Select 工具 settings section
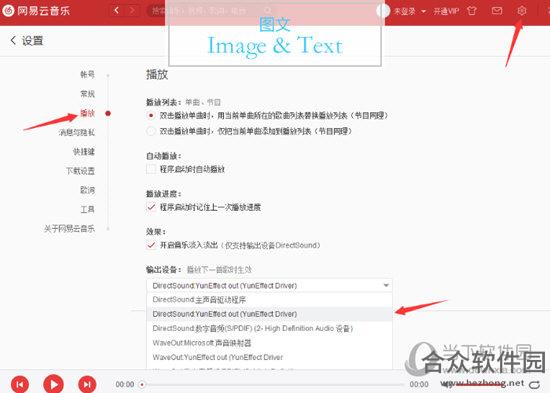Image resolution: width=550 pixels, height=393 pixels. tap(87, 209)
